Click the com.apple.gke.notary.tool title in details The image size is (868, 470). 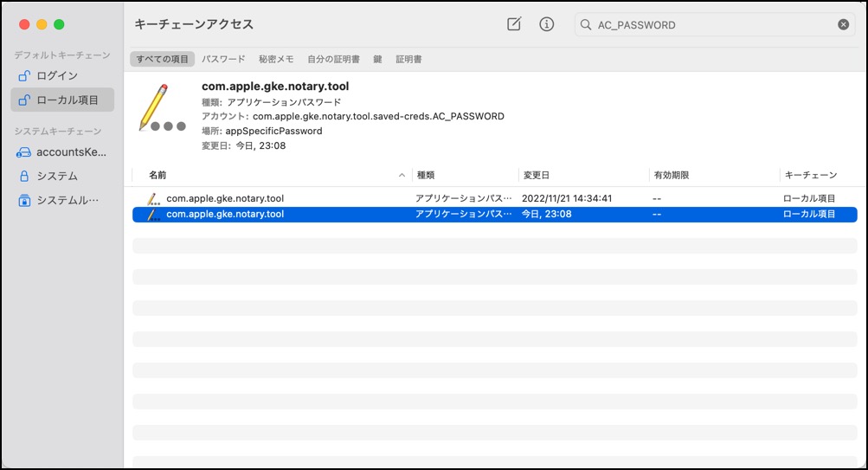click(275, 87)
